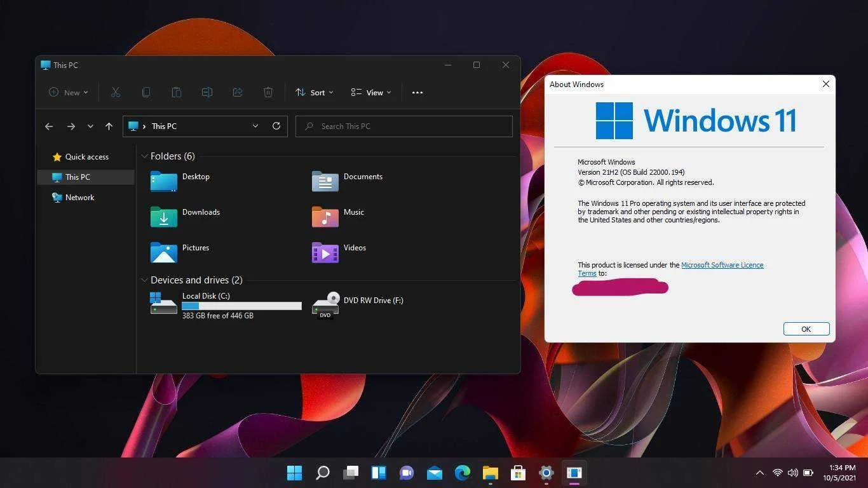Screen dimensions: 868x488
Task: Click the This PC address bar path
Action: point(164,126)
